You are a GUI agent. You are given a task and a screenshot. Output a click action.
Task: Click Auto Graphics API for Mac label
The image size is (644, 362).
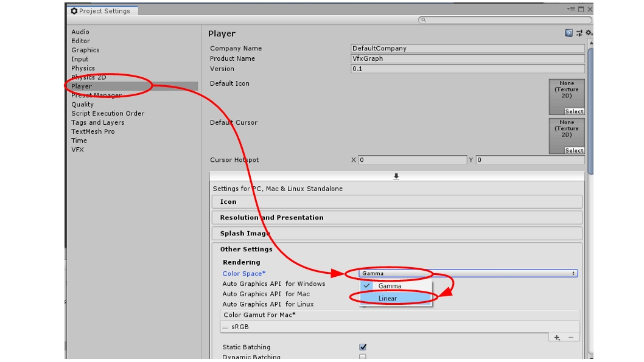click(266, 294)
